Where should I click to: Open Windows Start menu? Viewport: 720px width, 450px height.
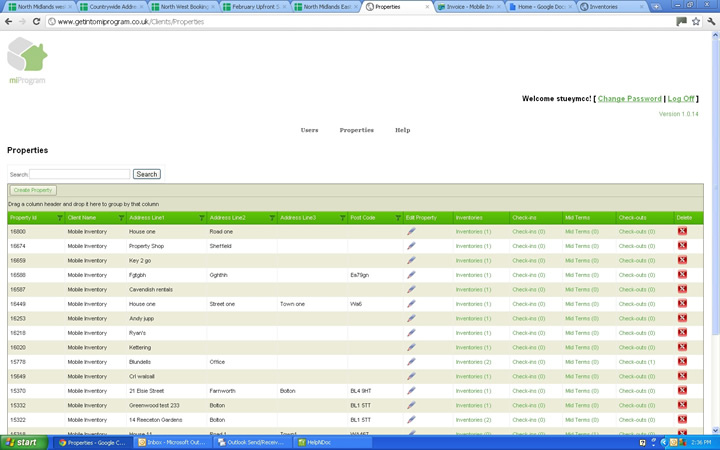click(x=22, y=442)
